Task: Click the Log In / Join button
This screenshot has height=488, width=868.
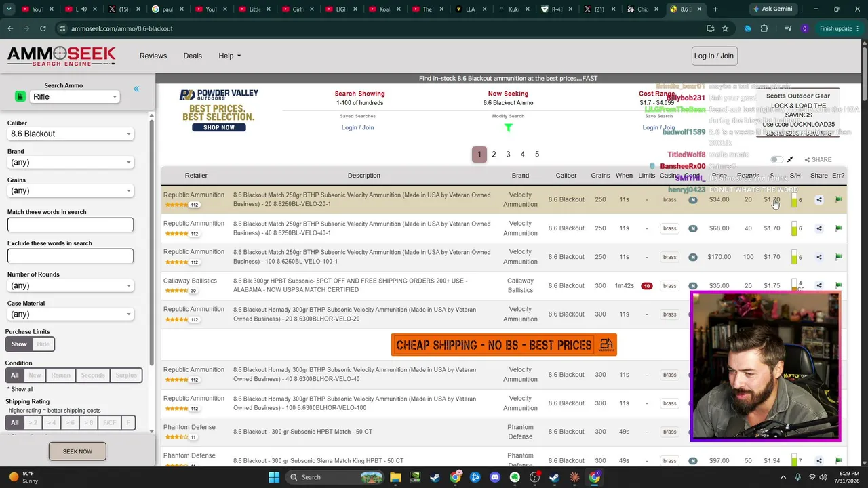Action: tap(714, 56)
